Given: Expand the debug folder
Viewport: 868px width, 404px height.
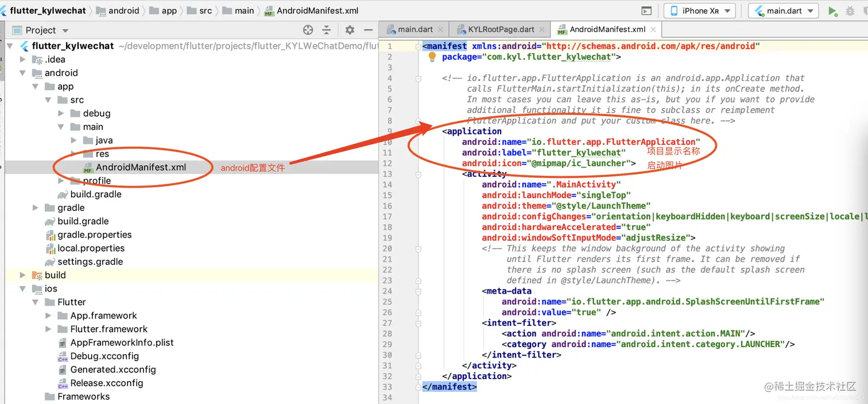Looking at the screenshot, I should point(61,113).
